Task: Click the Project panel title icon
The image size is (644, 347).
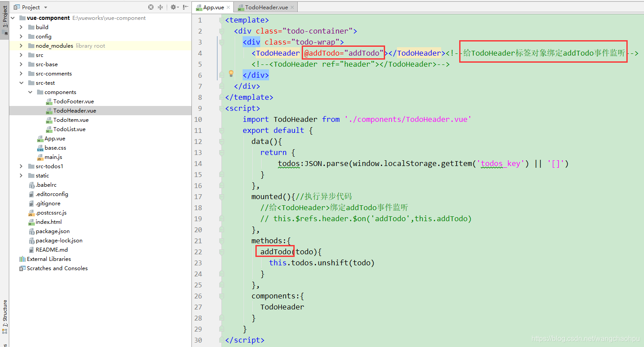Action: [17, 8]
